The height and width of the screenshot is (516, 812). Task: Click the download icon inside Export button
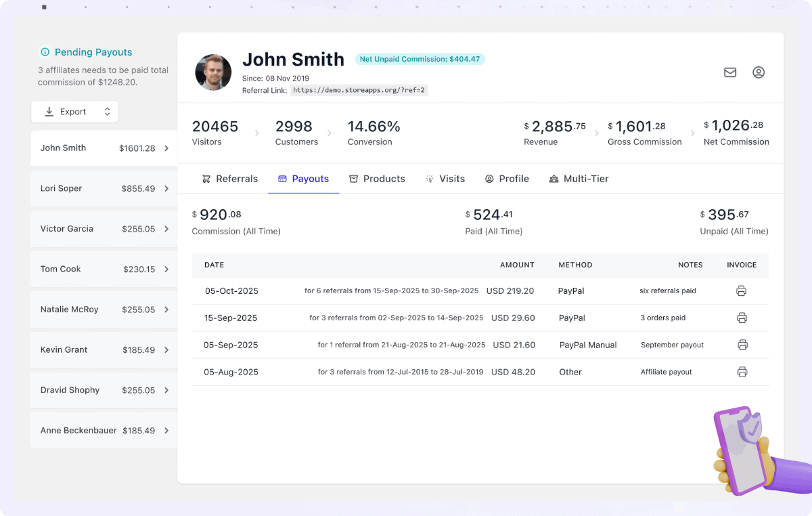[50, 111]
